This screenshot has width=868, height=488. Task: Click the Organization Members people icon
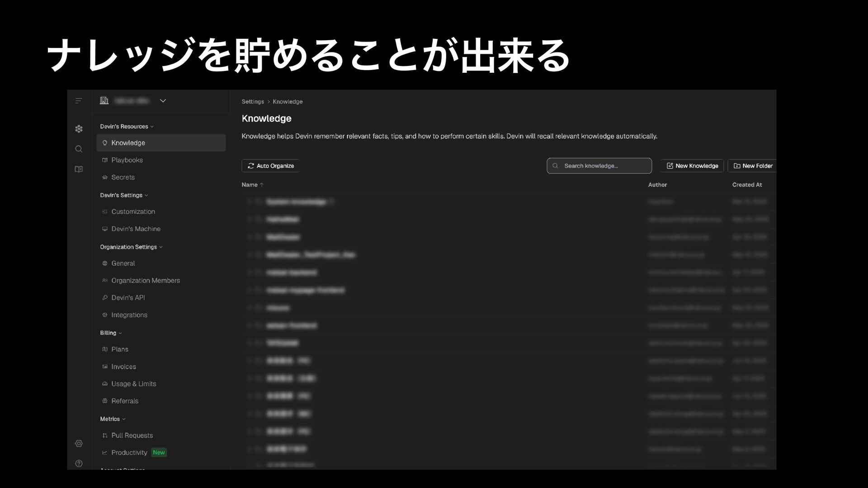pos(105,281)
